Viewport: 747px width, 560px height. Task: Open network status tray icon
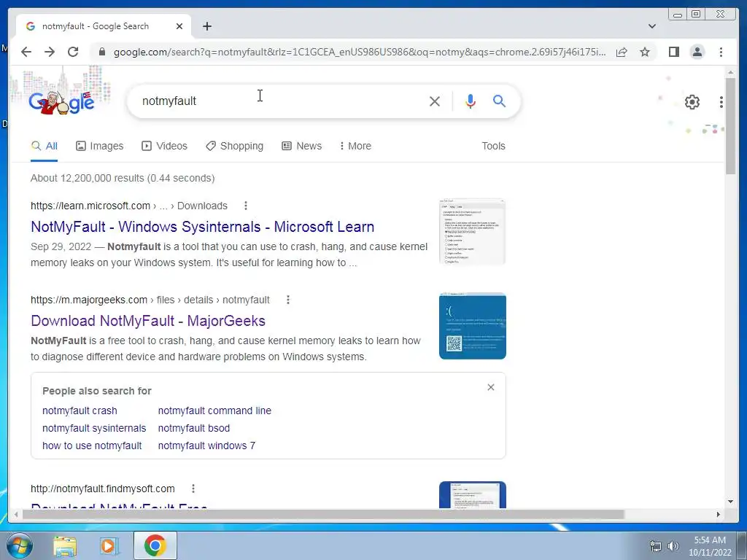(x=656, y=546)
